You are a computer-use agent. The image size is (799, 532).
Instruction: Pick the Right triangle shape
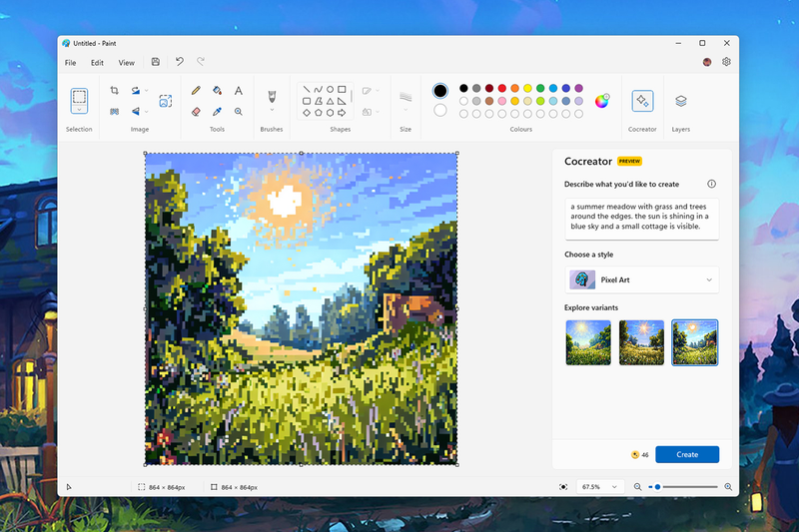[x=342, y=101]
